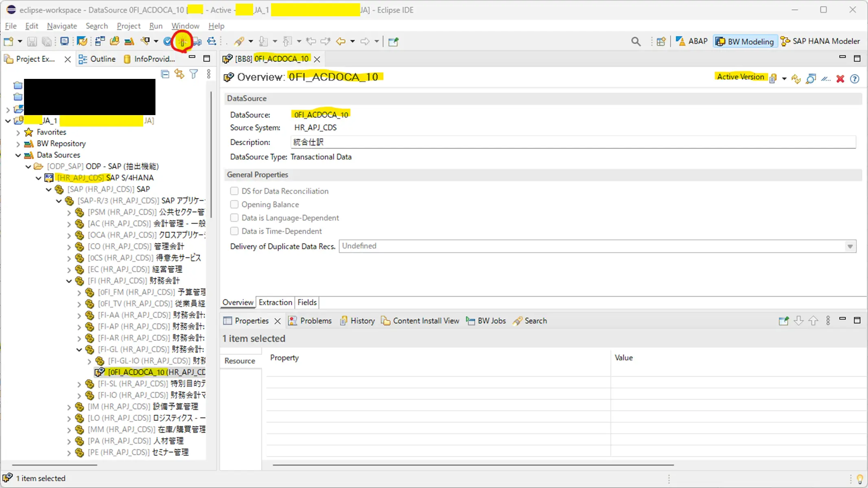Open the Window menu
The width and height of the screenshot is (868, 488).
pos(185,26)
